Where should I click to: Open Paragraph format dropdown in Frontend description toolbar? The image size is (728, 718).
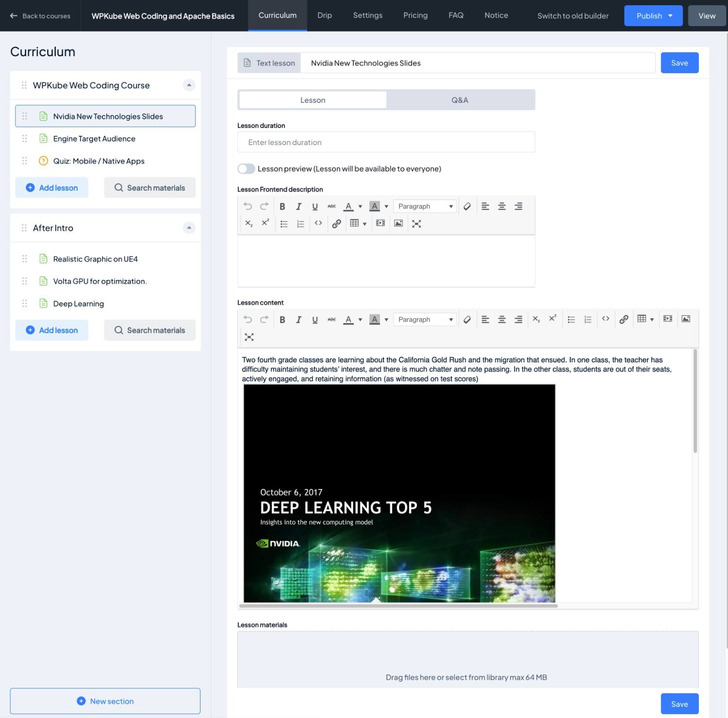(x=425, y=206)
